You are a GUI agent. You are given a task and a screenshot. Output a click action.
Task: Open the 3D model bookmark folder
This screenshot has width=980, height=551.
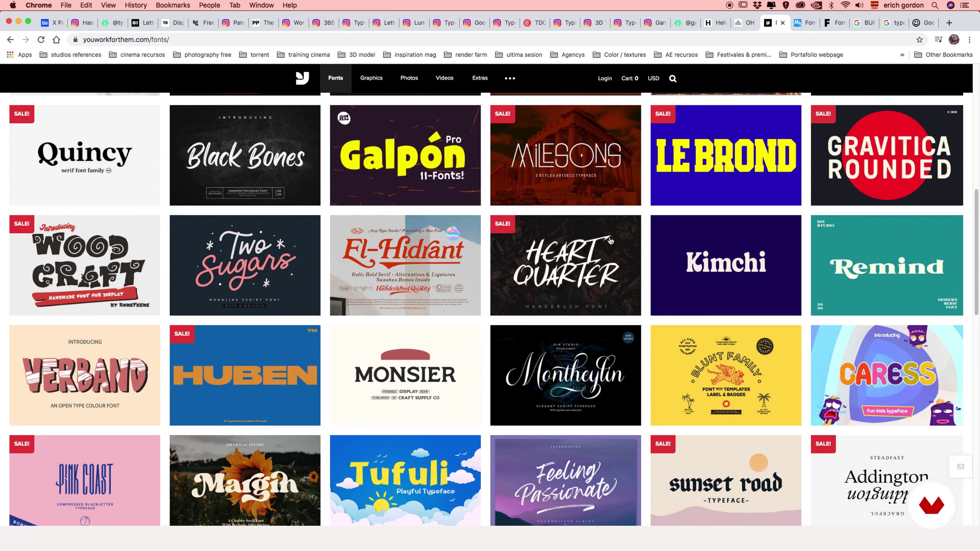357,55
